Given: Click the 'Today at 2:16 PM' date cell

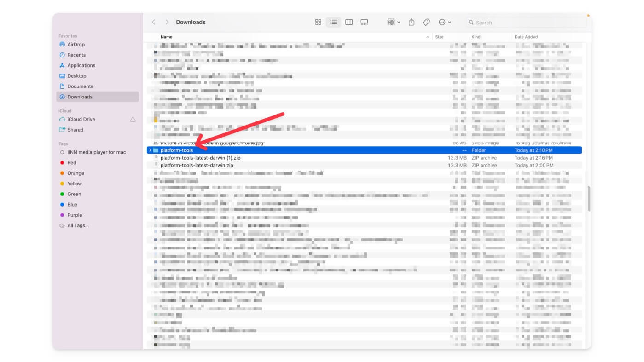Looking at the screenshot, I should pyautogui.click(x=534, y=158).
